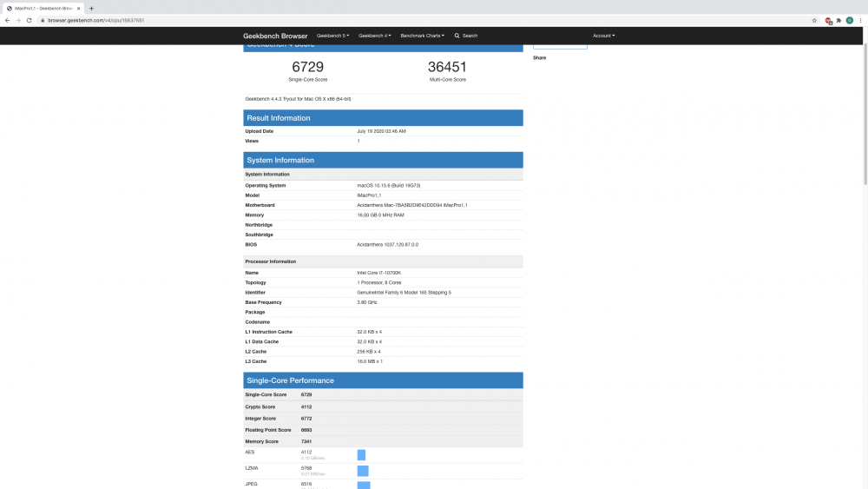Click the AES result bar
Screen dimensions: 868x489
pyautogui.click(x=361, y=455)
